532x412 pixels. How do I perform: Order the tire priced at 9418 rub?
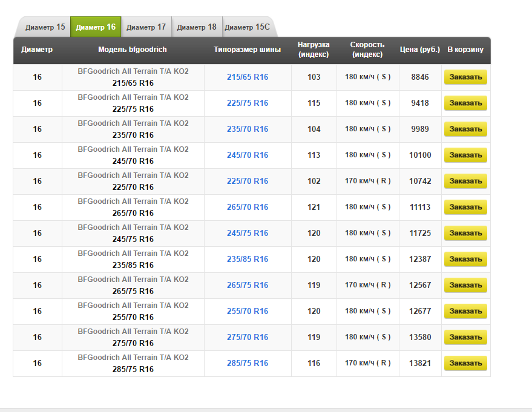pyautogui.click(x=465, y=103)
